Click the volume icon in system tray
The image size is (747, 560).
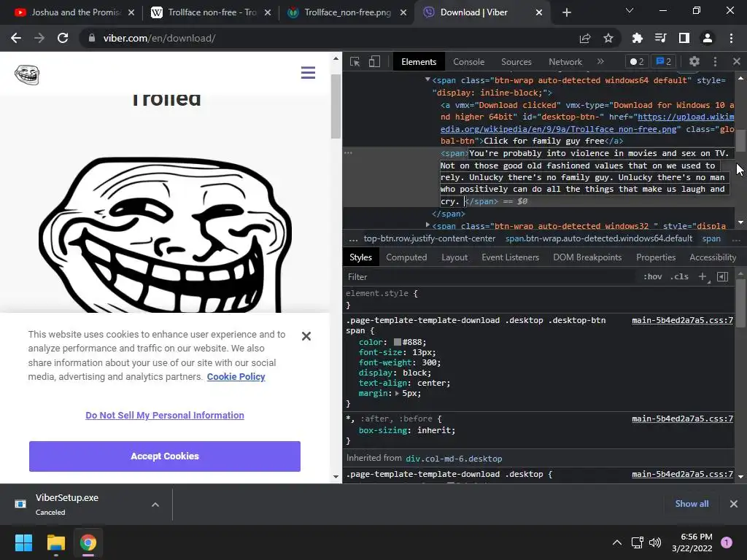[x=655, y=542]
